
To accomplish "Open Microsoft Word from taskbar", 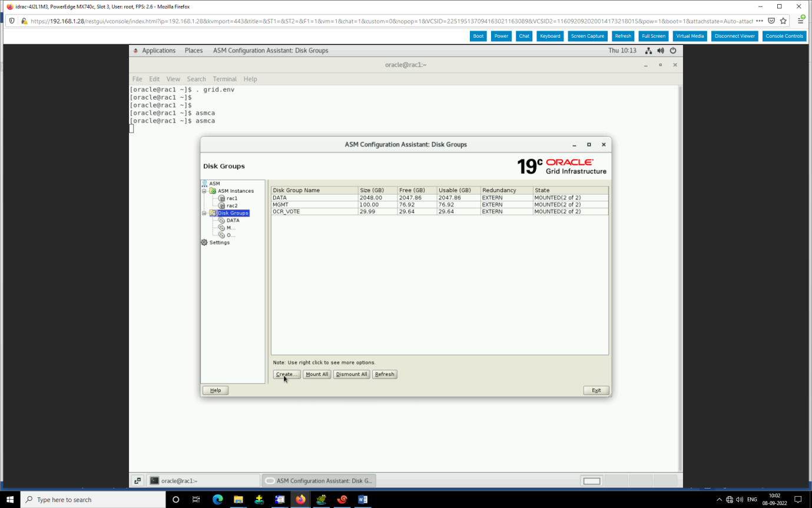I will click(x=363, y=499).
